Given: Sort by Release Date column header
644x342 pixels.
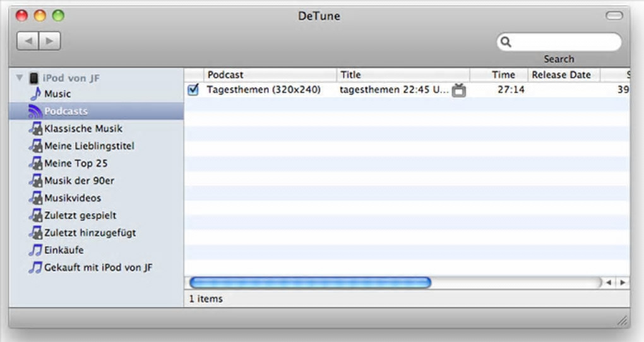Looking at the screenshot, I should pyautogui.click(x=564, y=74).
